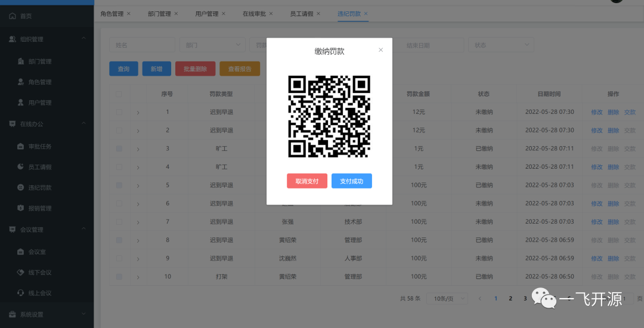The image size is (644, 328).
Task: Click the 会议室 sidebar icon
Action: (21, 252)
